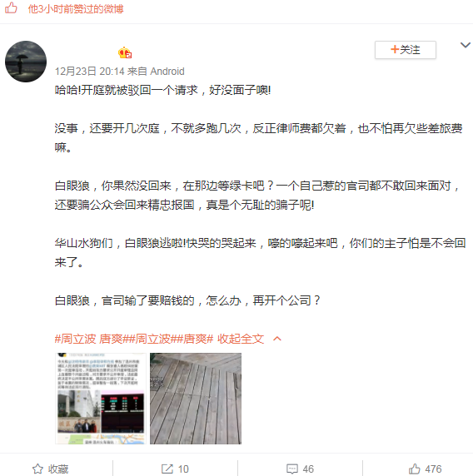The image size is (473, 476).
Task: View the wooden deck photo thumbnail
Action: tap(196, 399)
